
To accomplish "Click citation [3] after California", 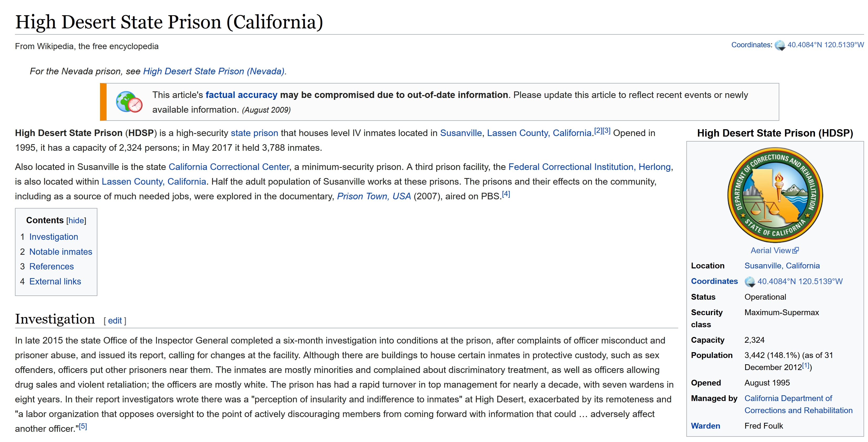I will point(607,131).
